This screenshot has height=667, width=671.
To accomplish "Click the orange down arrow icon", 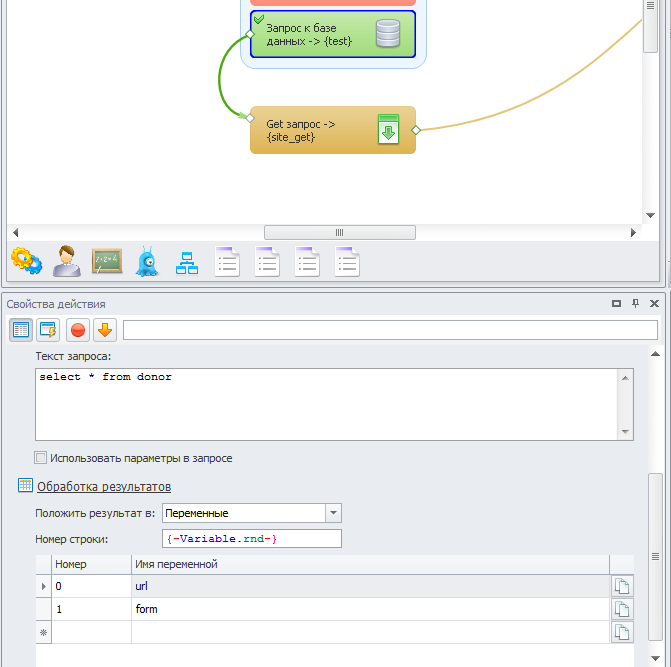I will [104, 329].
